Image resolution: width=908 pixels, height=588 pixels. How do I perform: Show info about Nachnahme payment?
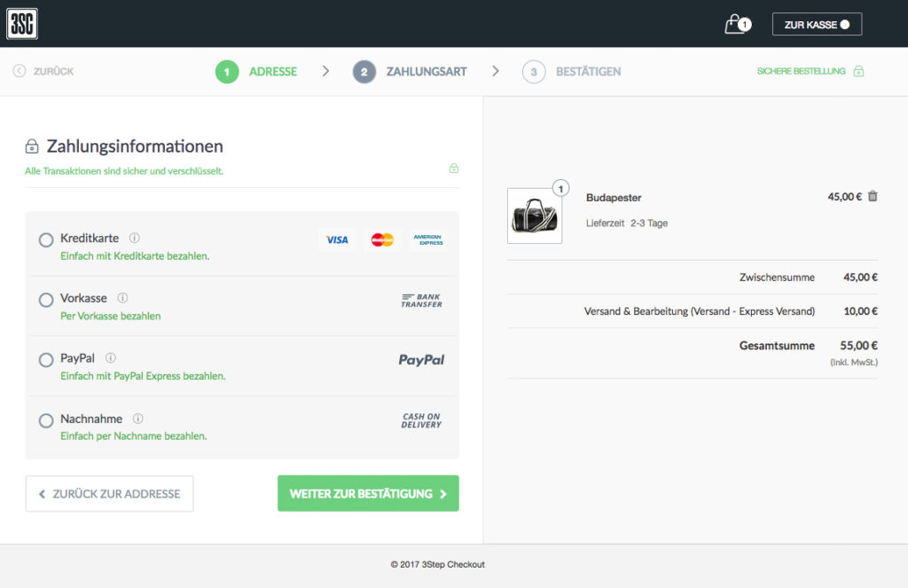click(x=137, y=419)
